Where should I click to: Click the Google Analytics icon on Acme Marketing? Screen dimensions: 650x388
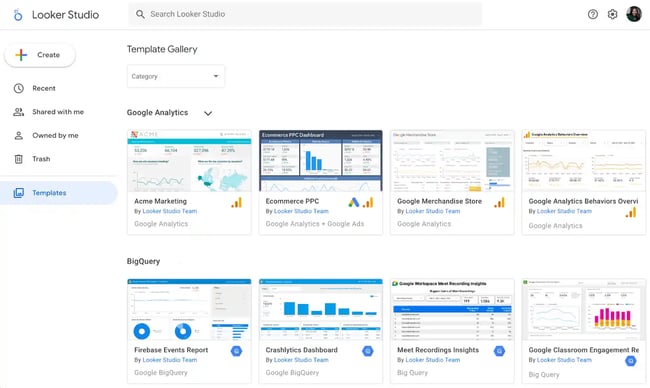(236, 203)
